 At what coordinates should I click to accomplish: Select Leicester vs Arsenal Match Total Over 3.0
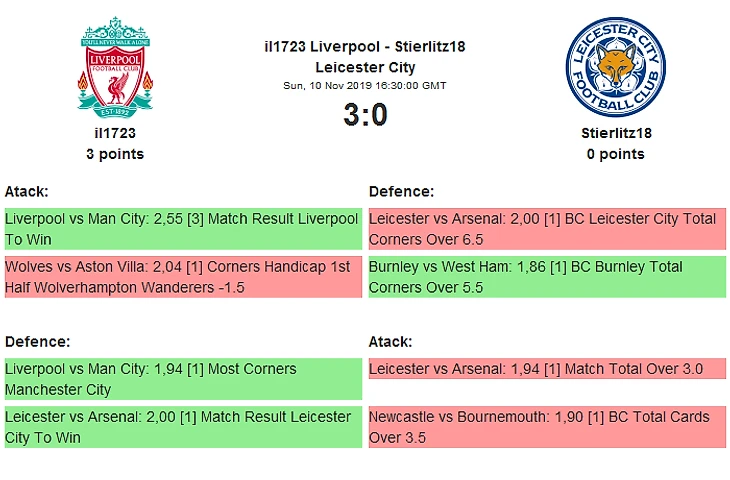[546, 369]
